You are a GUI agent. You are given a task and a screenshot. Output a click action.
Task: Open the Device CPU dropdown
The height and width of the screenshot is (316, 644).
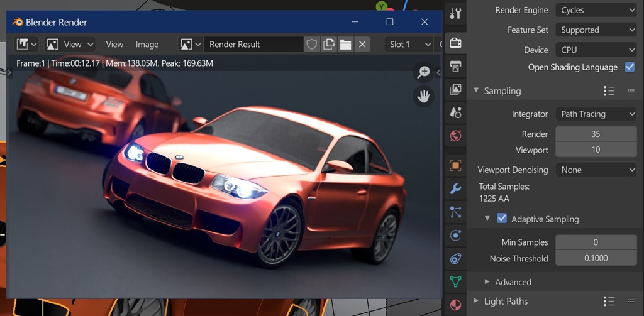[596, 50]
